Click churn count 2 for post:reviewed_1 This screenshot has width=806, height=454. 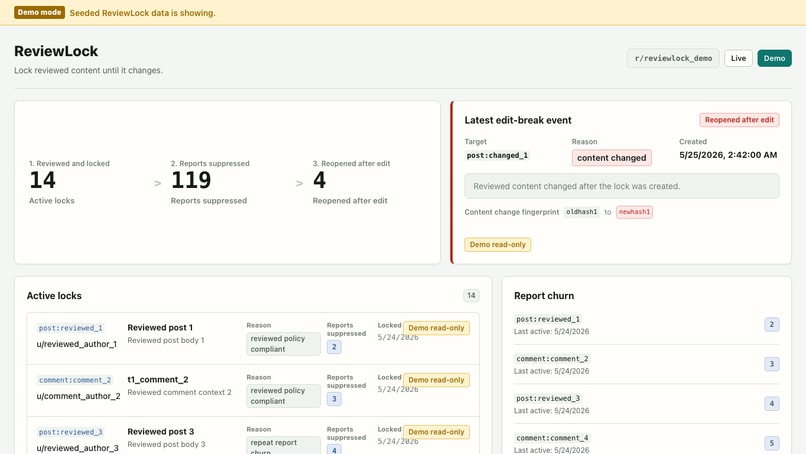tap(771, 324)
